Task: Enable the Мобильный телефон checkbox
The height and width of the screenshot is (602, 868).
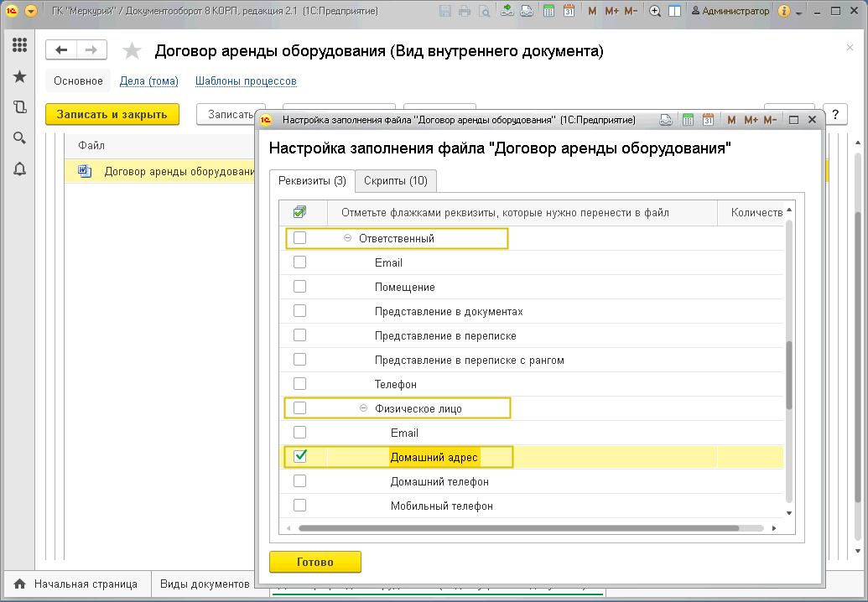Action: 299,506
